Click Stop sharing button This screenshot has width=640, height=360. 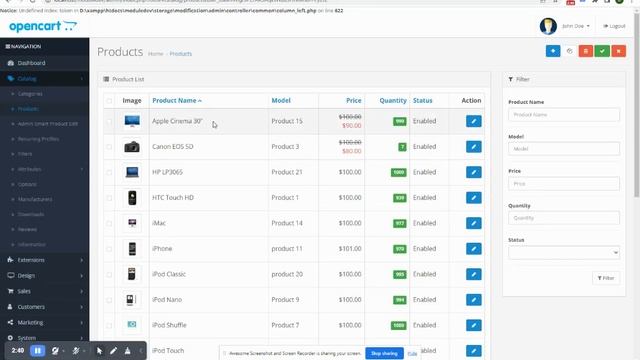click(384, 353)
